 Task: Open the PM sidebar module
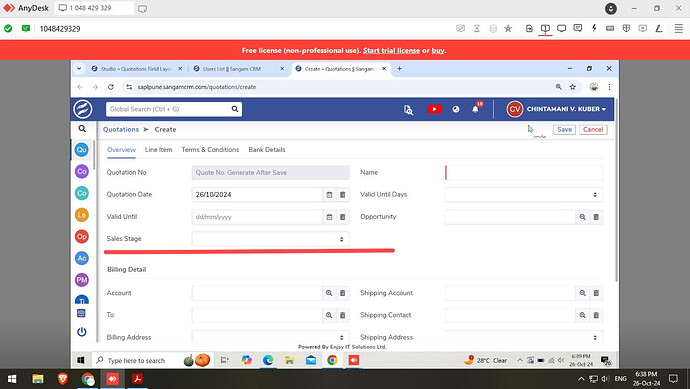(x=82, y=279)
